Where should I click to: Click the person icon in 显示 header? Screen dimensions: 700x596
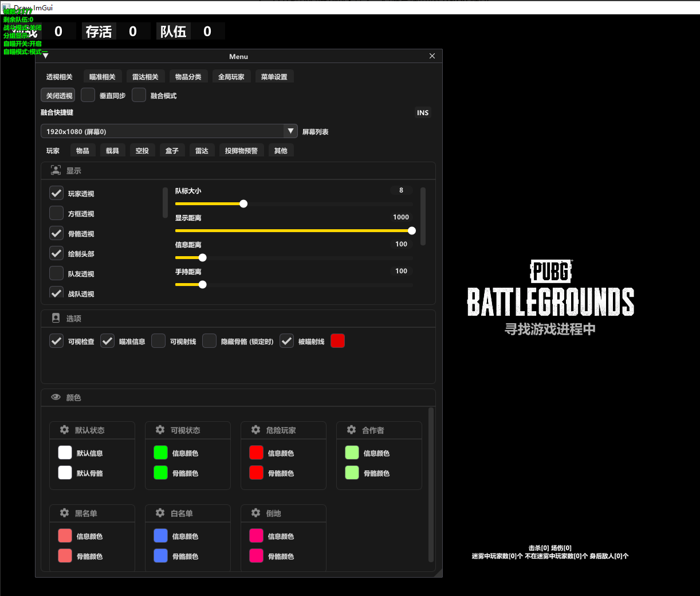(56, 170)
